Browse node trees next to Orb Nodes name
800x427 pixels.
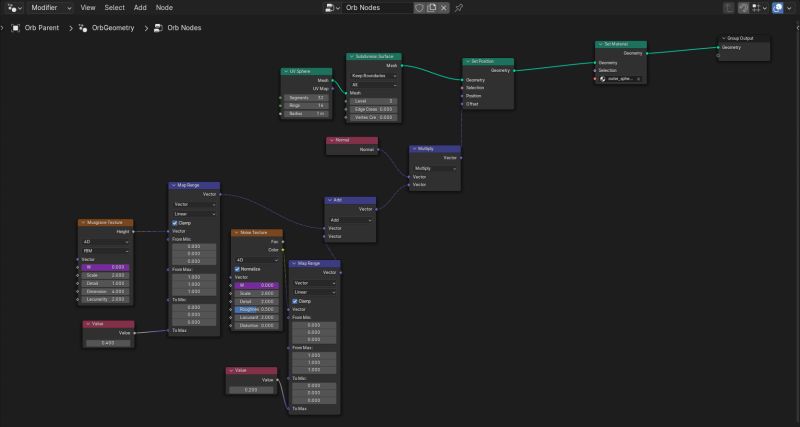[333, 8]
